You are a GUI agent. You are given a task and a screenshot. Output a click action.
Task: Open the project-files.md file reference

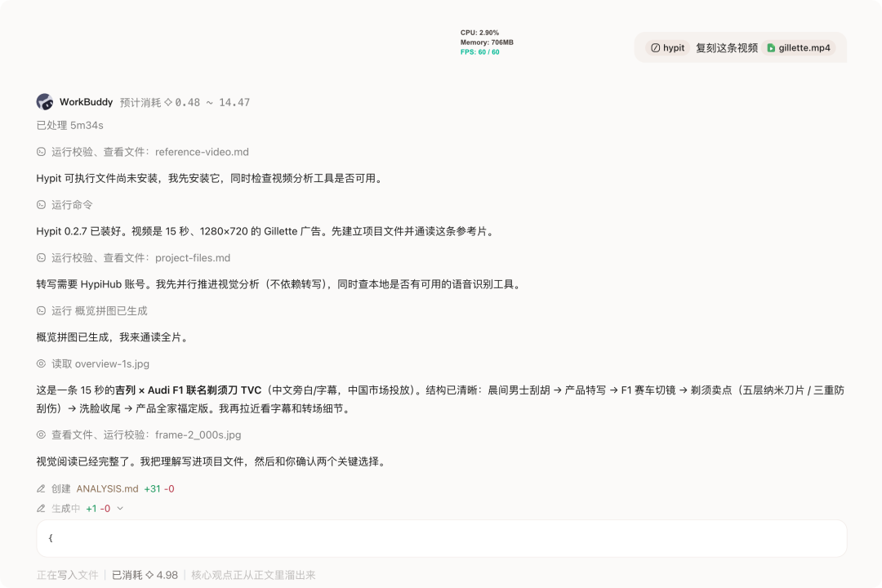click(x=193, y=258)
